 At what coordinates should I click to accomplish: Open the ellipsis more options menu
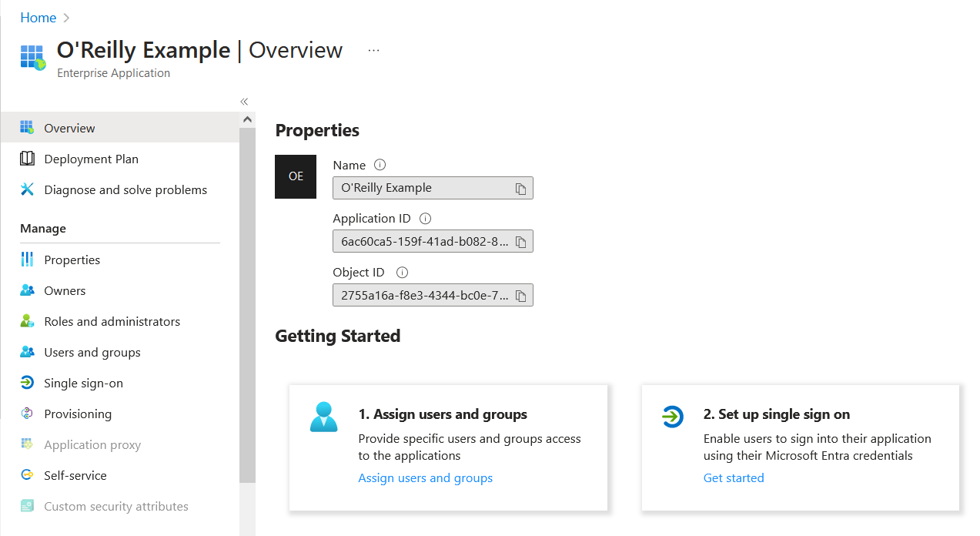tap(374, 51)
